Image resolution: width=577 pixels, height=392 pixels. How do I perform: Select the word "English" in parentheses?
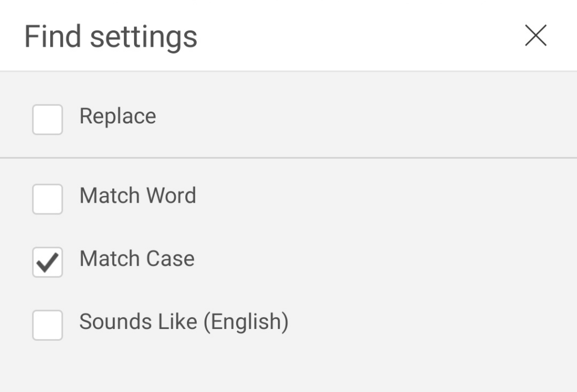(x=246, y=322)
